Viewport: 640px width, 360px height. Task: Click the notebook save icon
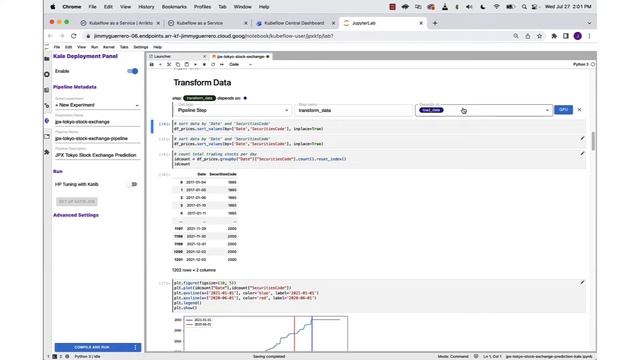coord(151,64)
